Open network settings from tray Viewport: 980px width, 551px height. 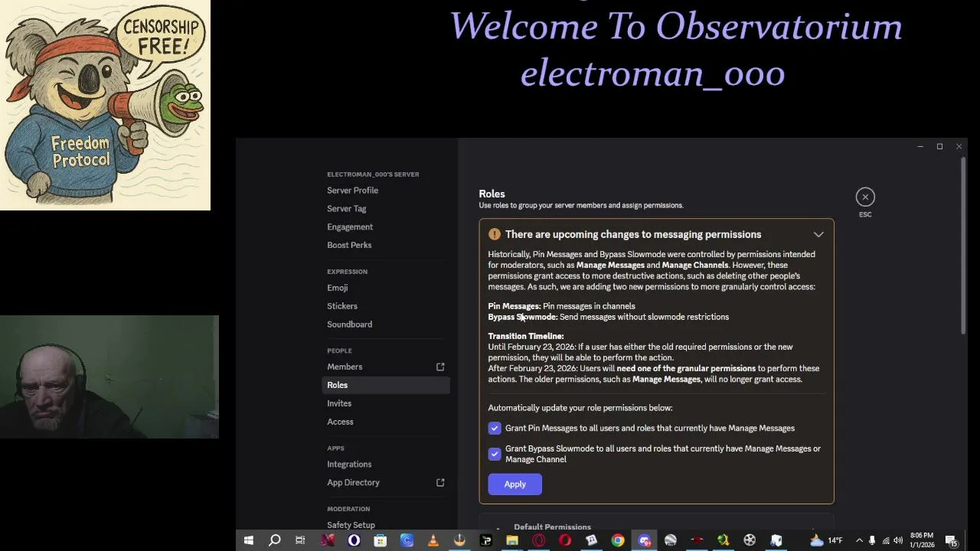tap(886, 541)
